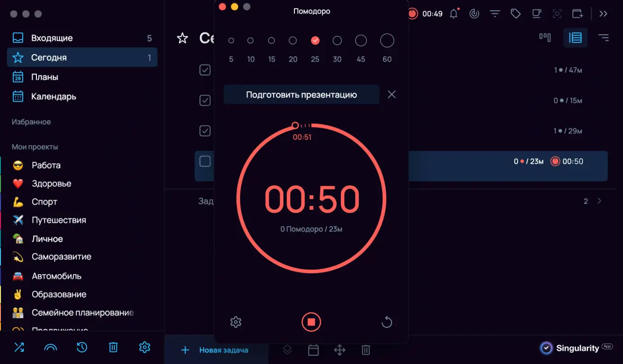This screenshot has height=364, width=623.
Task: Click the timer progress ring handle
Action: (x=295, y=125)
